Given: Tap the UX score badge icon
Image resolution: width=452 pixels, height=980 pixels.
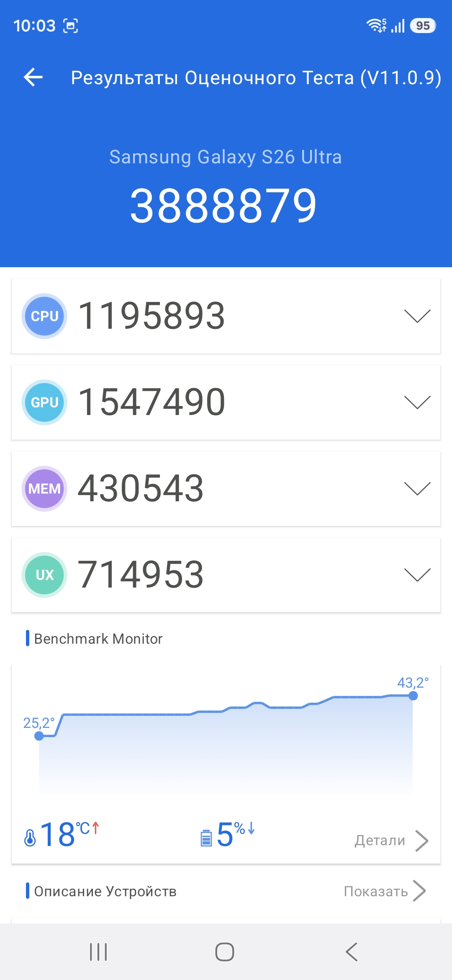Looking at the screenshot, I should [44, 575].
